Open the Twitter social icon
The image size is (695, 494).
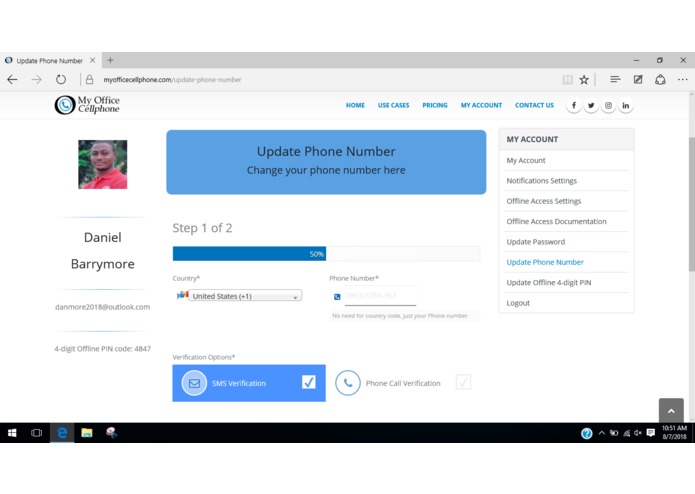[x=591, y=105]
